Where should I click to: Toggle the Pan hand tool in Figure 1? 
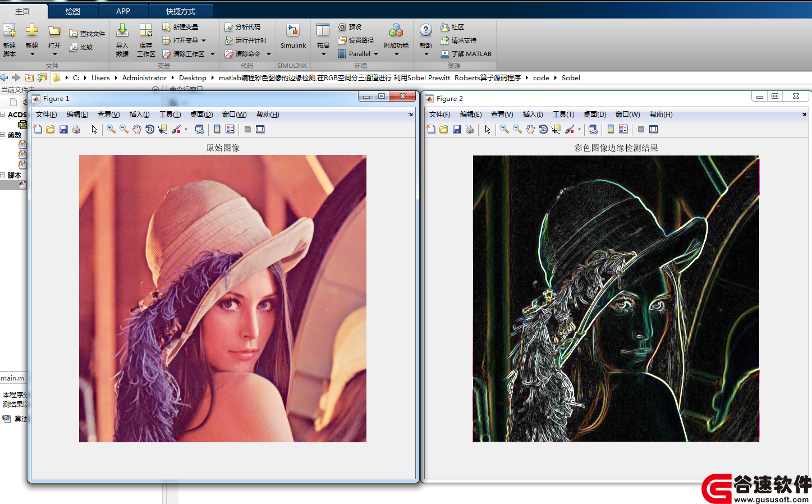point(137,129)
